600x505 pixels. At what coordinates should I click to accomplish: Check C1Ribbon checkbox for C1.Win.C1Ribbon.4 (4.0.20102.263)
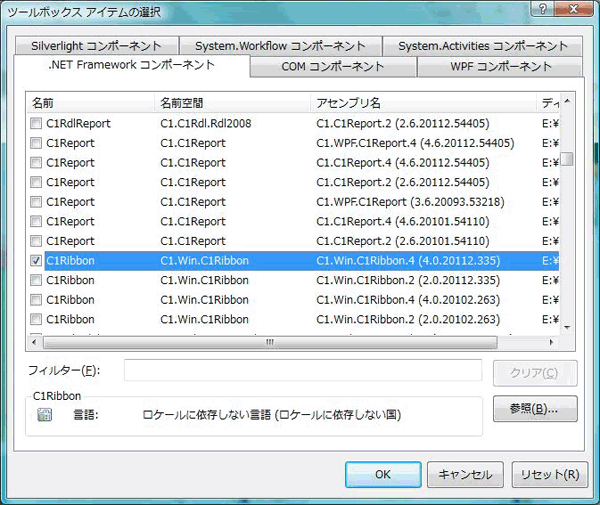[36, 300]
